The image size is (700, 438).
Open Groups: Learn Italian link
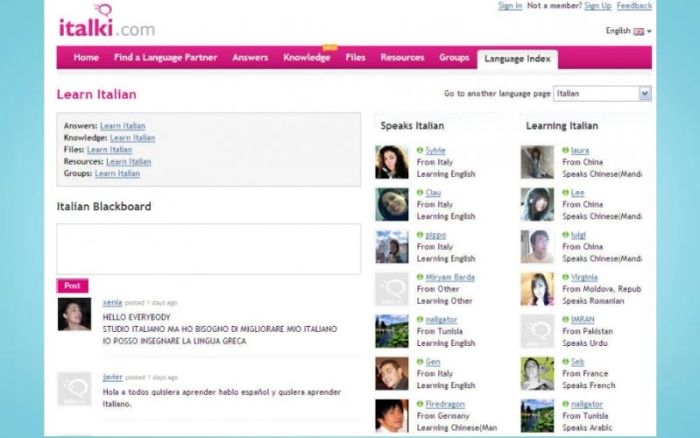point(117,173)
